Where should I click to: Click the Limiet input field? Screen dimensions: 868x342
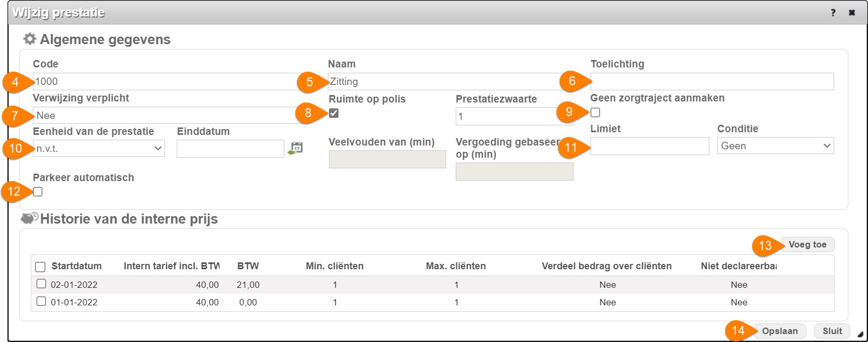[649, 146]
